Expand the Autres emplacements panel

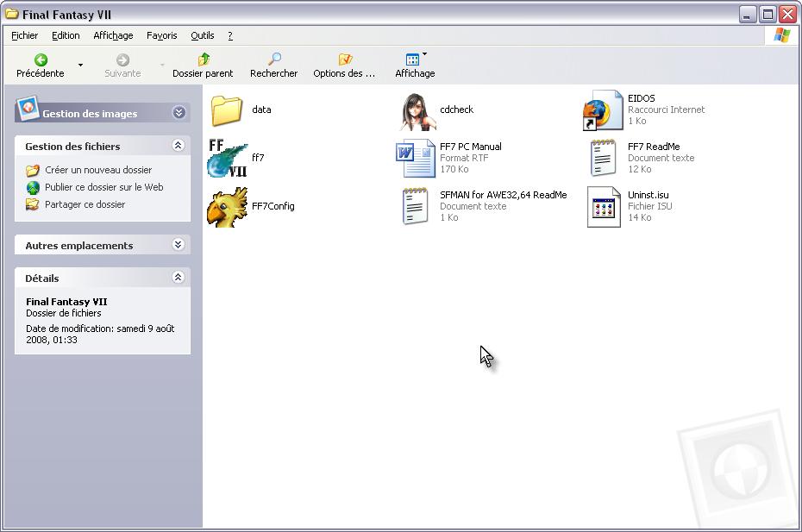[179, 245]
